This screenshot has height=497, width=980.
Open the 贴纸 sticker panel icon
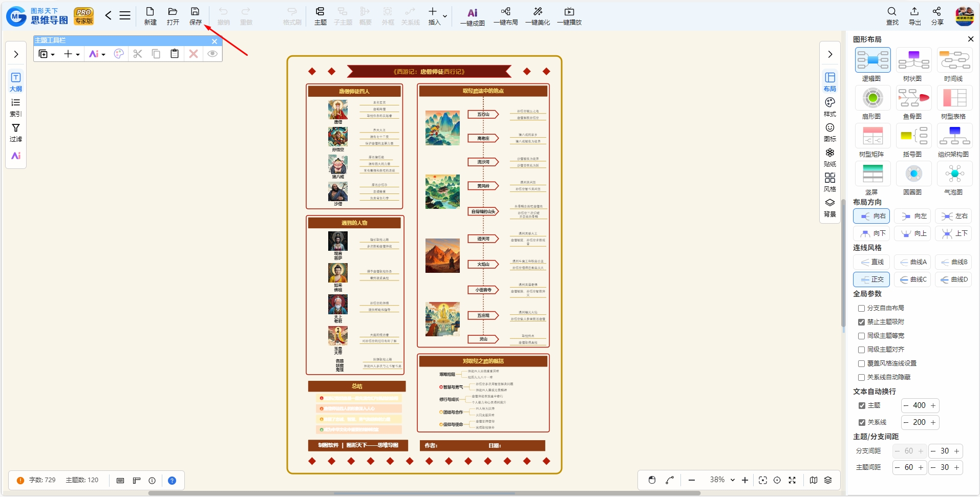[830, 153]
